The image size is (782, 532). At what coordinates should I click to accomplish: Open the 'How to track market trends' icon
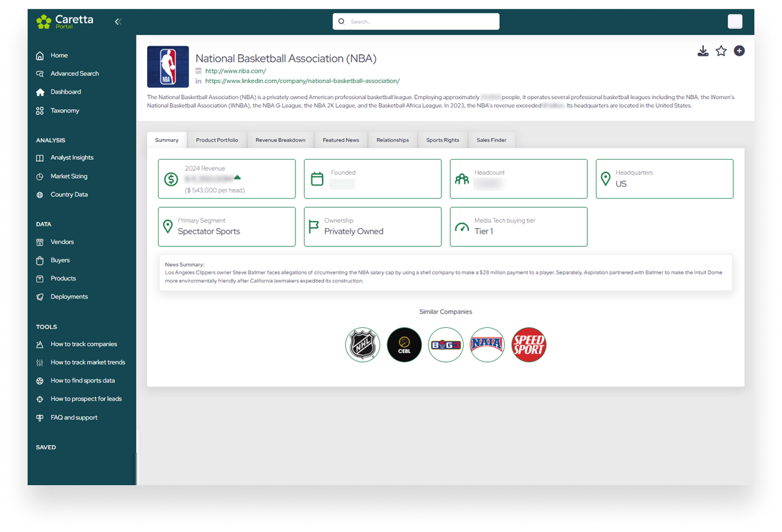(40, 363)
